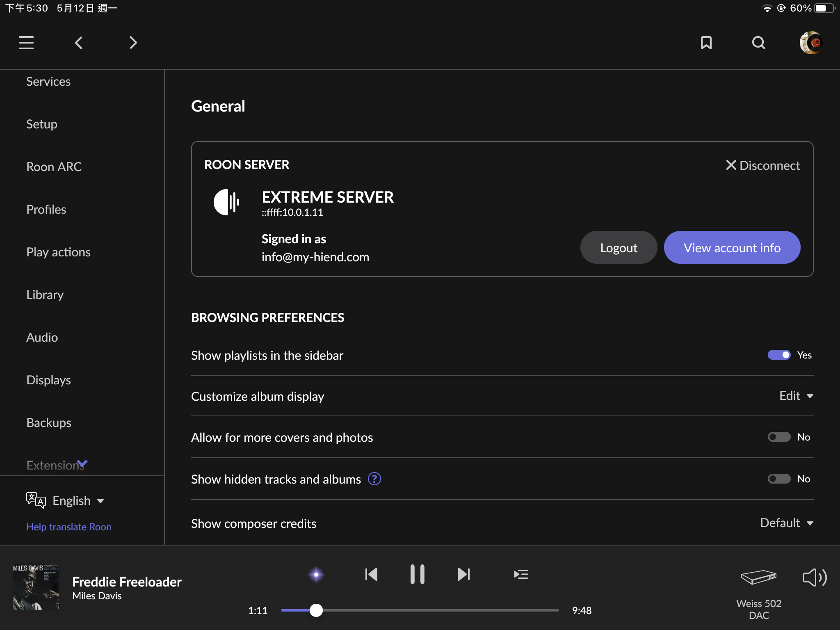Click the EXTREME SERVER name
This screenshot has height=630, width=840.
point(328,197)
